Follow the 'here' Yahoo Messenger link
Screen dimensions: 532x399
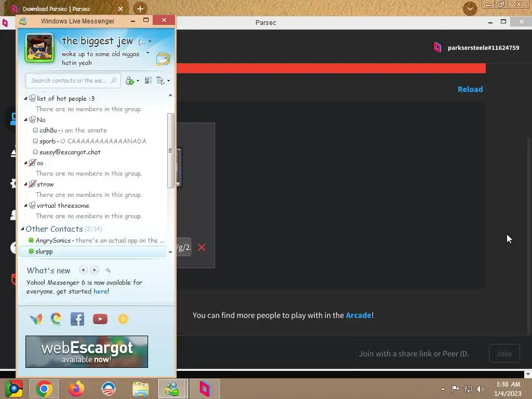tap(100, 291)
